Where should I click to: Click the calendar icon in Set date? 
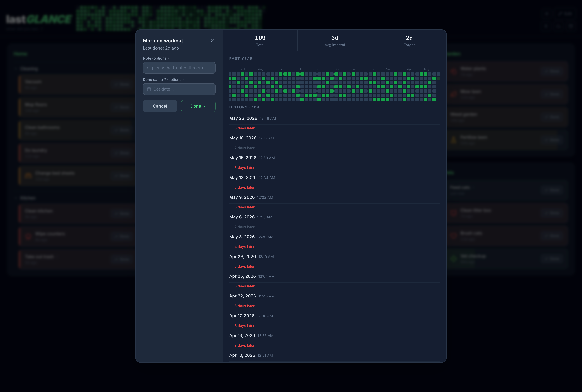click(x=149, y=89)
